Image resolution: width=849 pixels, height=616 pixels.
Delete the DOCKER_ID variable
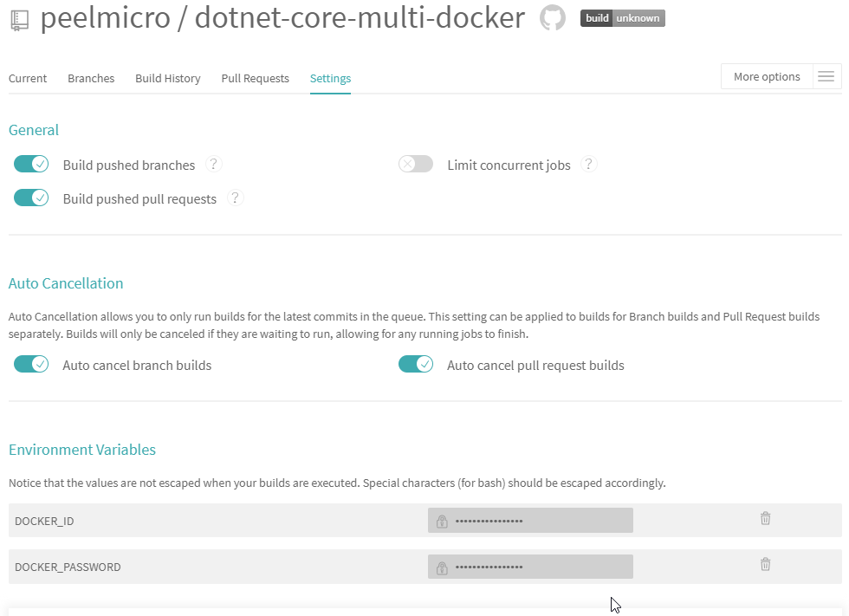(765, 519)
